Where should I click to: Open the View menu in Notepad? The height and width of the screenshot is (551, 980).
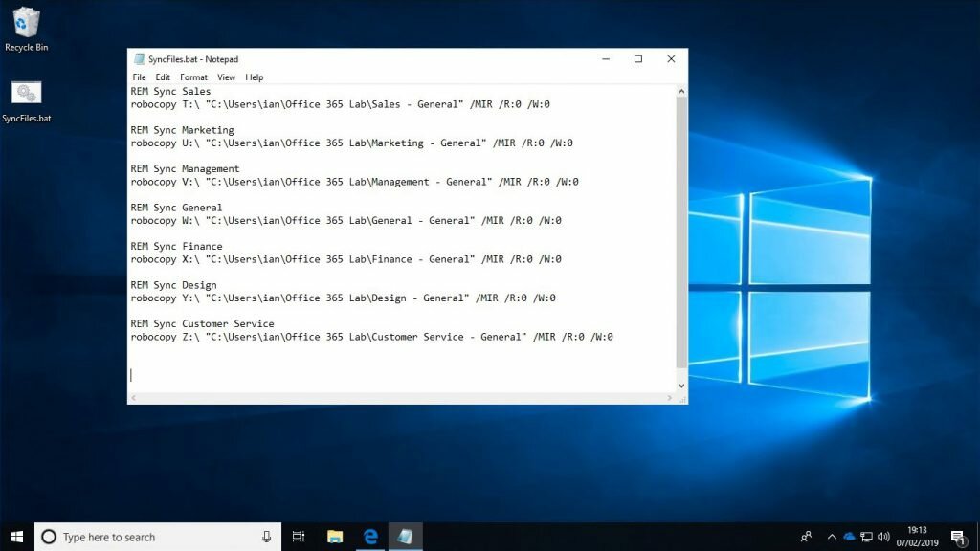coord(226,77)
